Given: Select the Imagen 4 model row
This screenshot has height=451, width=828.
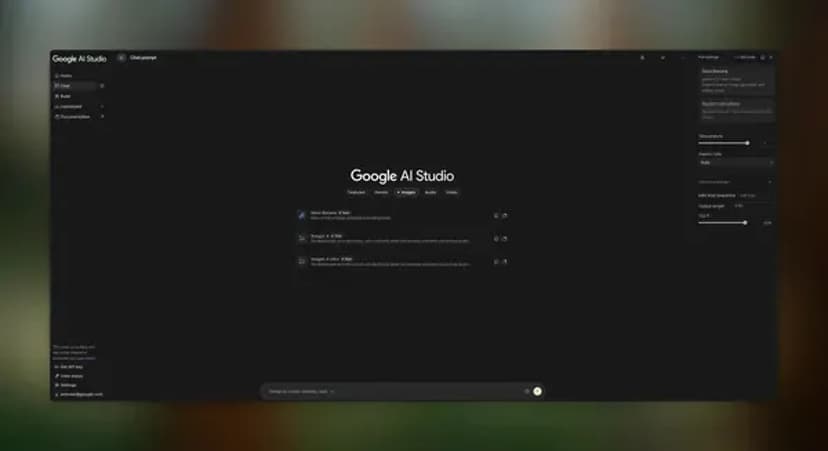Looking at the screenshot, I should pos(402,239).
